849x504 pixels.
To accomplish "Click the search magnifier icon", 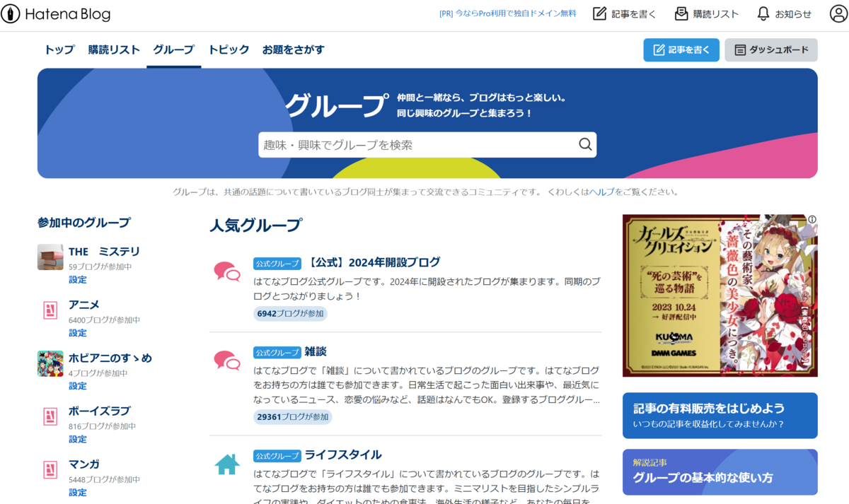I will [585, 145].
